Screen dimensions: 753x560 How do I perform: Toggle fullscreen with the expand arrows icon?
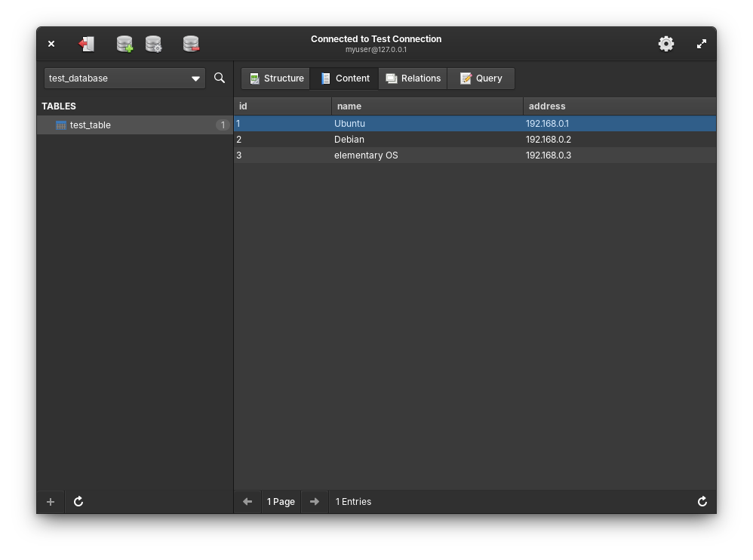pos(702,44)
